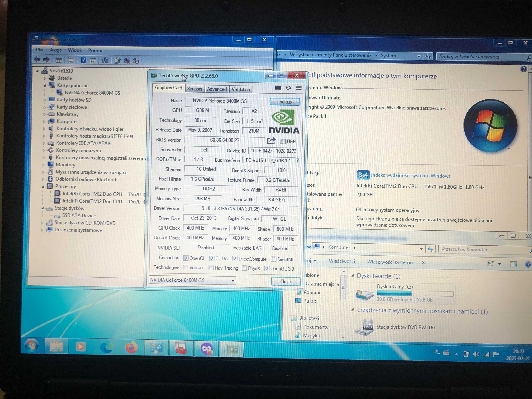This screenshot has width=532, height=399.
Task: Switch to the Advanced tab
Action: pyautogui.click(x=217, y=89)
